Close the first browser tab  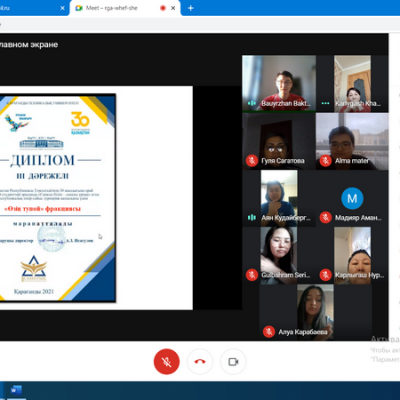pyautogui.click(x=62, y=8)
